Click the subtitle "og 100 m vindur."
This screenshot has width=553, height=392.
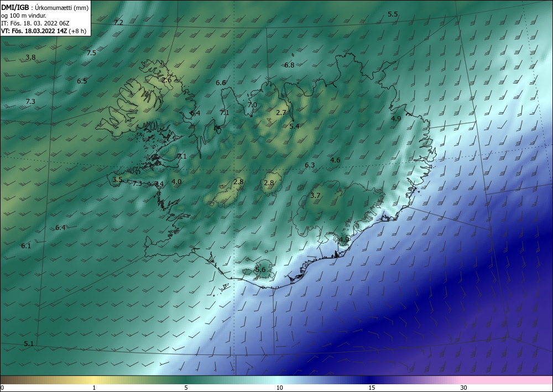(x=24, y=15)
